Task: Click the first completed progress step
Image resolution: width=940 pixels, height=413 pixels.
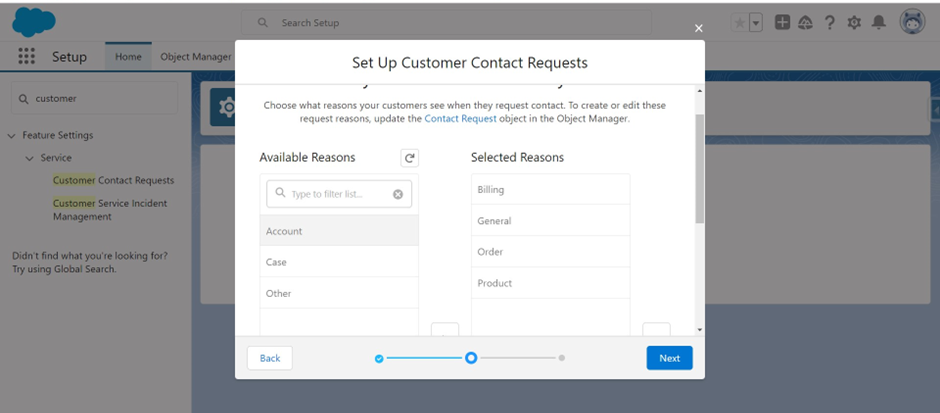Action: point(379,358)
